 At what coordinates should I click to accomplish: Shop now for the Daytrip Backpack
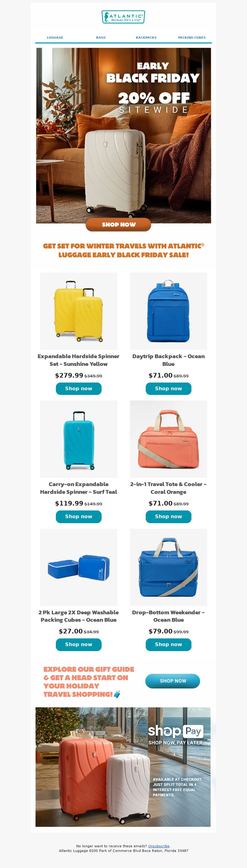tap(168, 388)
